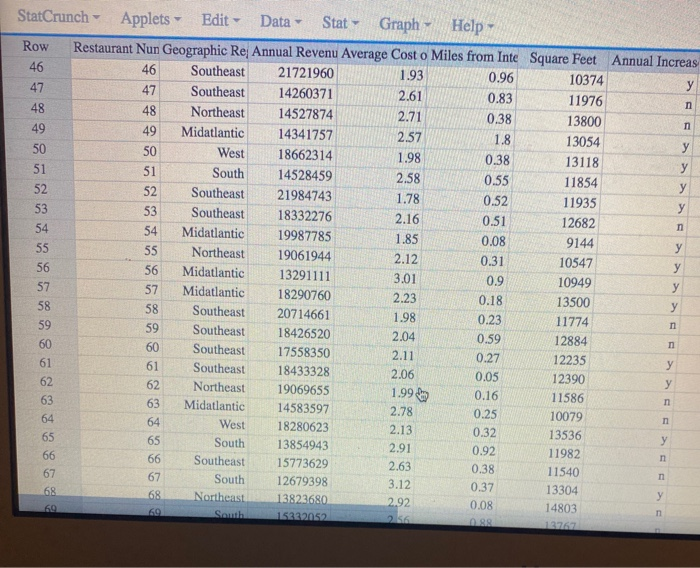Open the Help menu
The image size is (700, 568).
click(473, 26)
